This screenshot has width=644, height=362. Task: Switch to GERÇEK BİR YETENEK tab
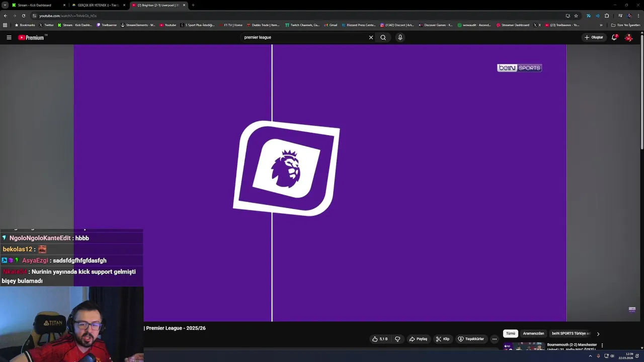click(x=98, y=5)
